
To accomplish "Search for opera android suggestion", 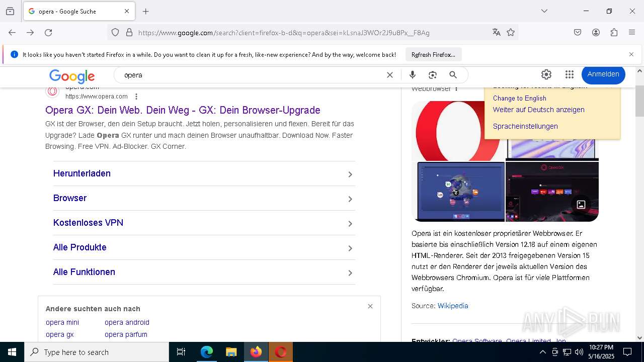I will pyautogui.click(x=127, y=322).
